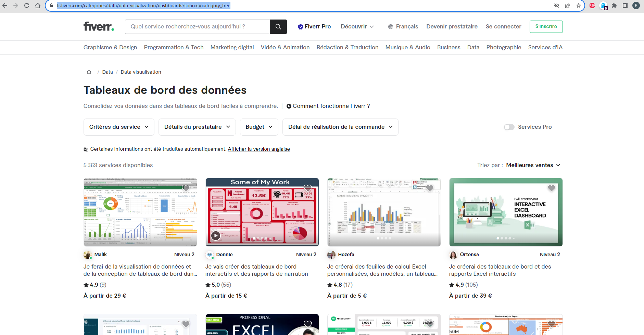Open Donnie's gig title about tableaux de bord interactifs
644x335 pixels.
click(x=257, y=270)
